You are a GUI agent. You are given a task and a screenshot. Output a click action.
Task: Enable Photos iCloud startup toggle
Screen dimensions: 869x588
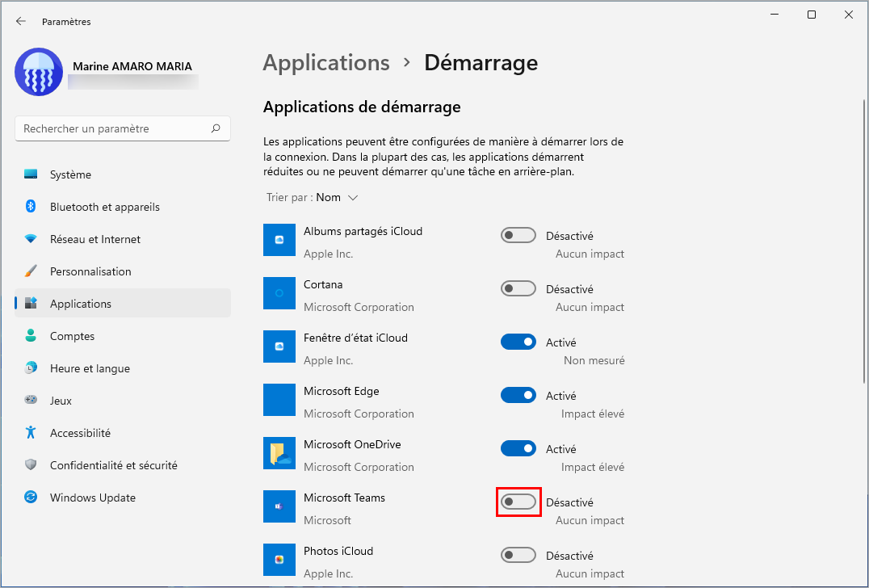[x=518, y=555]
